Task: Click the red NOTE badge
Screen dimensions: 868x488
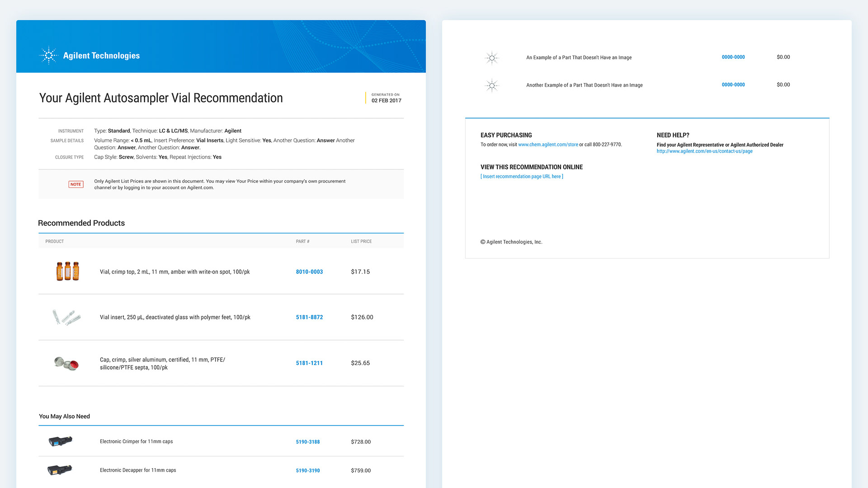Action: (76, 184)
